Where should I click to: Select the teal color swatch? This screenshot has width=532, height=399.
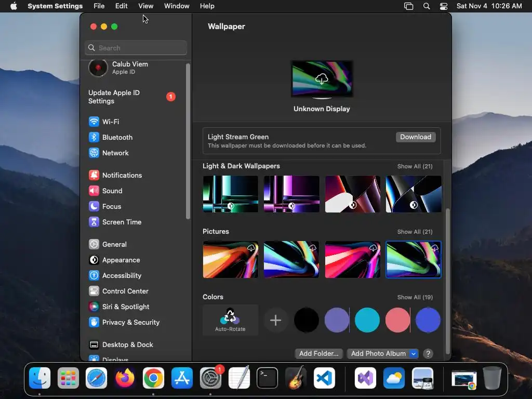[367, 320]
